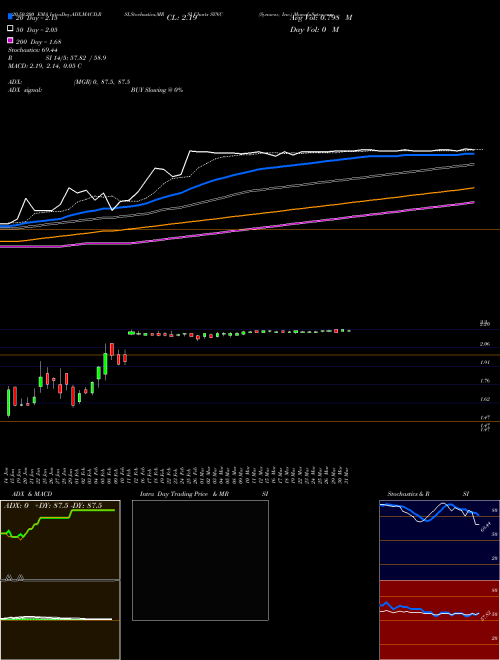Click the 1.91 price axis label

pyautogui.click(x=485, y=362)
